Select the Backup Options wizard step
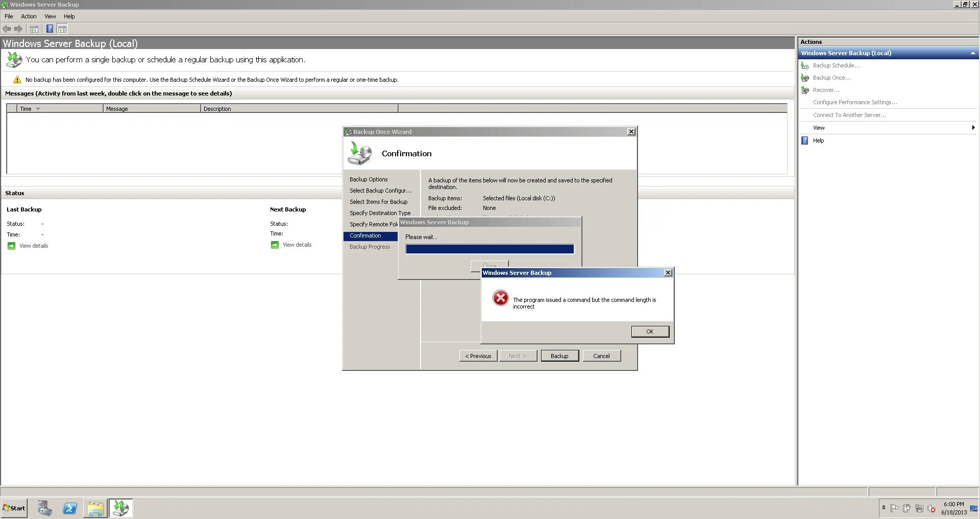 tap(369, 179)
